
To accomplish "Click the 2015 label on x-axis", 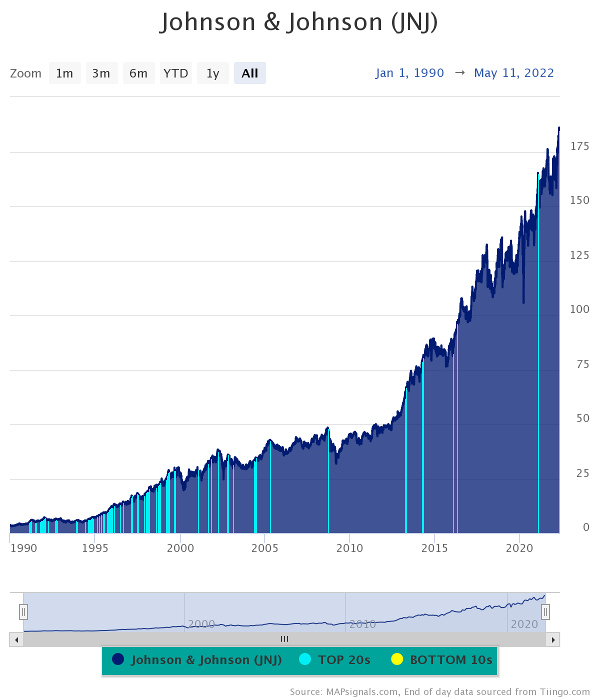I will click(x=434, y=548).
